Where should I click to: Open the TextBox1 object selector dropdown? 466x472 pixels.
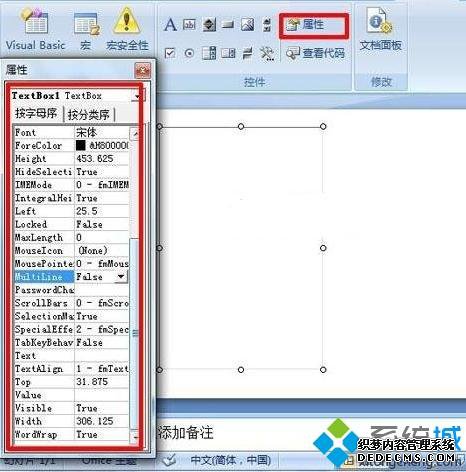click(137, 96)
